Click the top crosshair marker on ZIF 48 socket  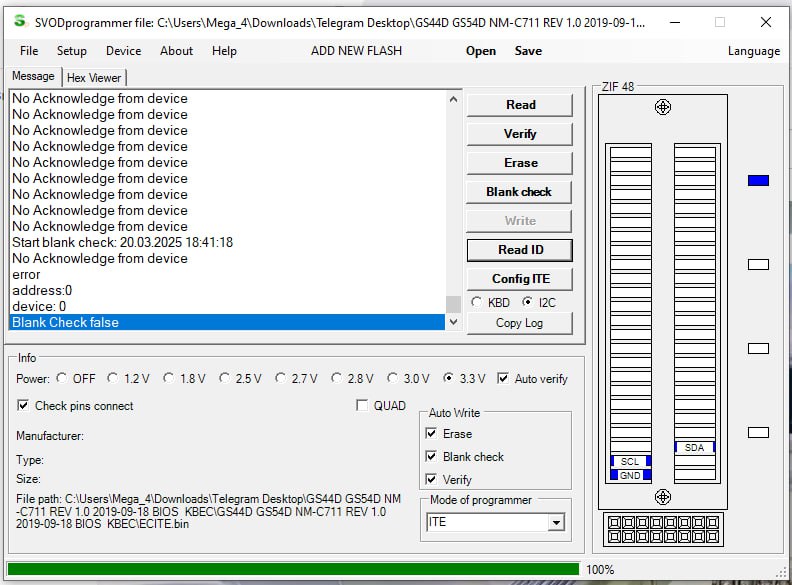pyautogui.click(x=662, y=107)
